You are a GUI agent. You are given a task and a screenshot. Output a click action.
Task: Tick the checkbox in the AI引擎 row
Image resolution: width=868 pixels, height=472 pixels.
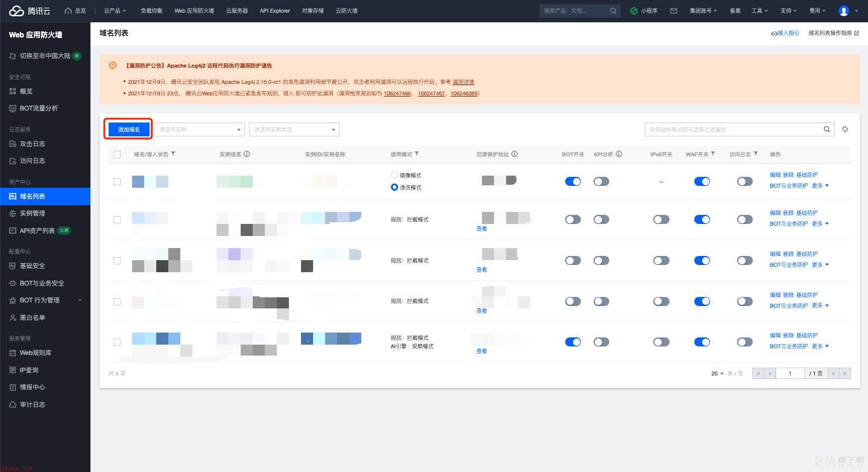point(117,342)
